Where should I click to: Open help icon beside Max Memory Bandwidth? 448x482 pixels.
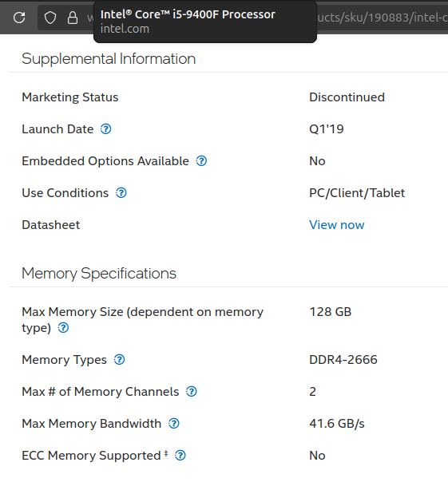click(174, 424)
